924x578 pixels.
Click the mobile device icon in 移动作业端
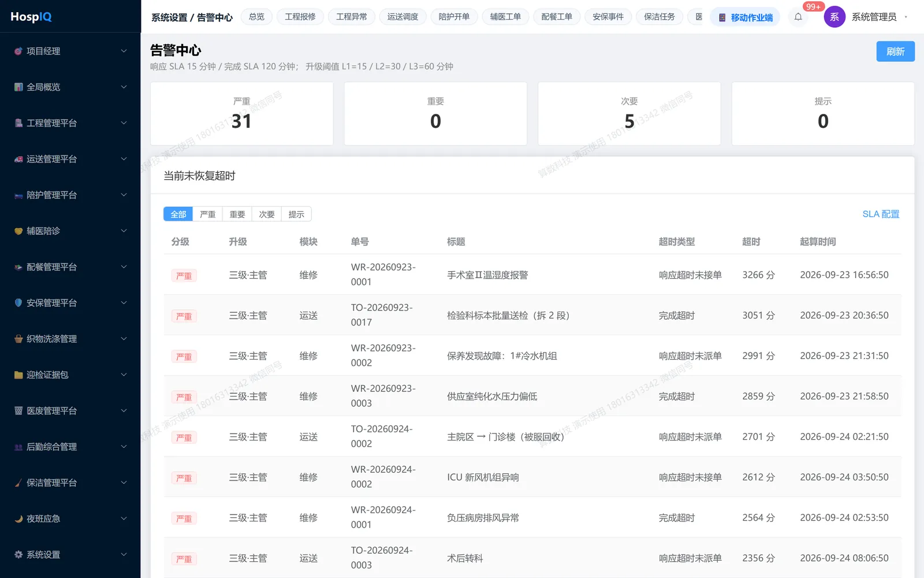point(722,18)
